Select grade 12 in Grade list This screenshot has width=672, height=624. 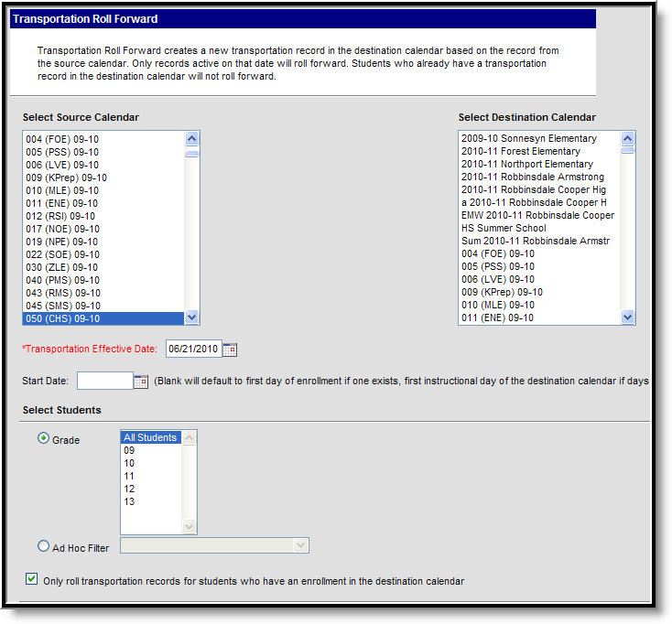point(151,490)
